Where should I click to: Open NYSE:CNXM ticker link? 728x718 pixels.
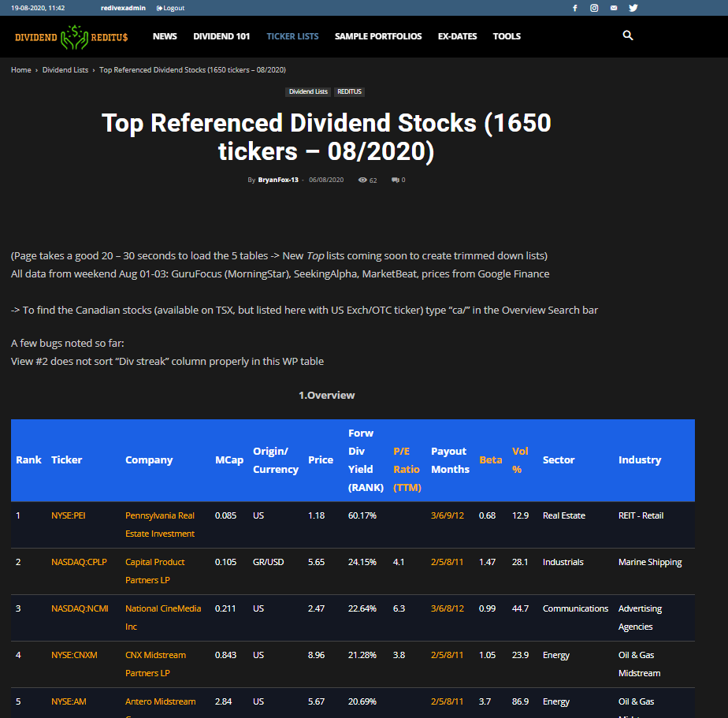point(74,655)
